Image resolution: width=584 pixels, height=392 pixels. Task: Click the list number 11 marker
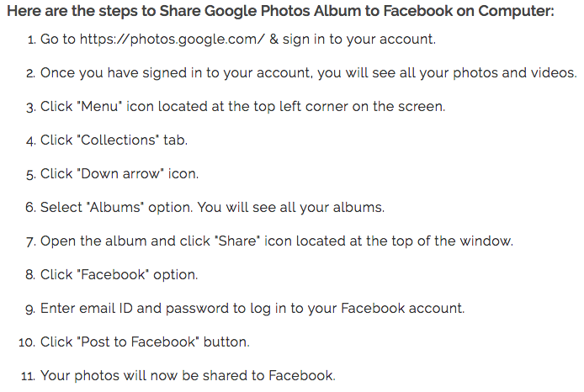(29, 376)
